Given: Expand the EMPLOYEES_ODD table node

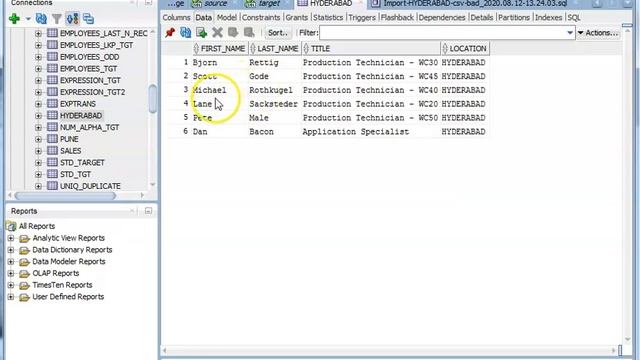Looking at the screenshot, I should pyautogui.click(x=38, y=57).
